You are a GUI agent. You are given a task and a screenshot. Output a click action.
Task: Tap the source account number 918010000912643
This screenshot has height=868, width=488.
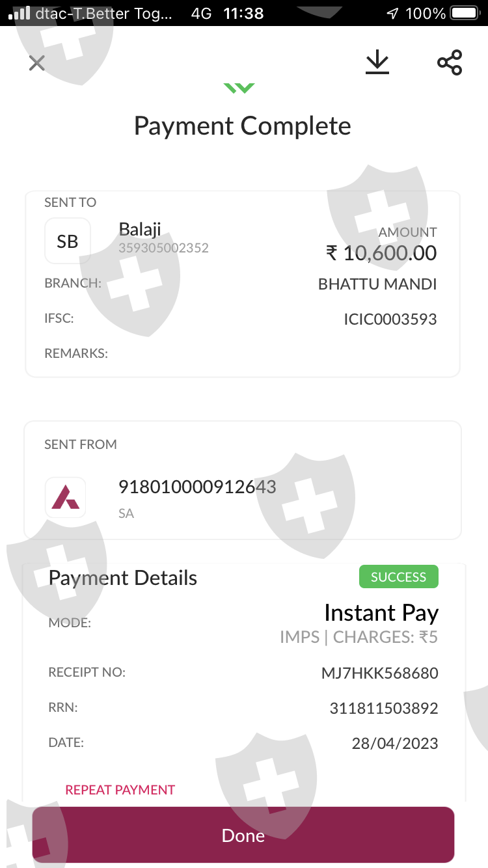coord(197,487)
